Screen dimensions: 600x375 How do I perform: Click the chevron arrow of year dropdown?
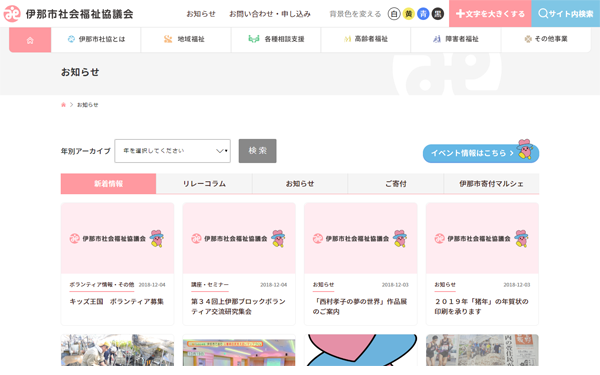pos(220,151)
